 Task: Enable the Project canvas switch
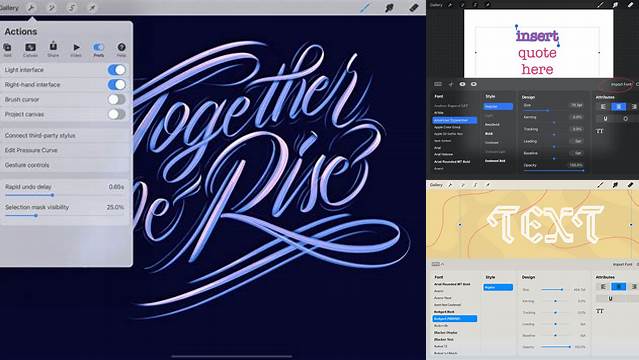click(117, 114)
